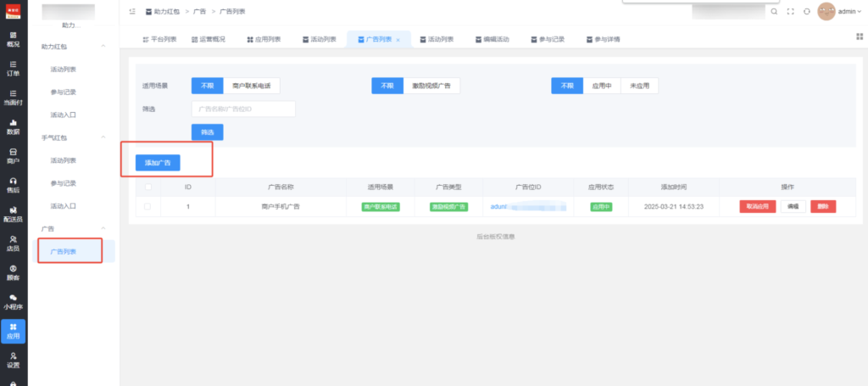Tick the checkbox for ad row 1

click(x=149, y=206)
